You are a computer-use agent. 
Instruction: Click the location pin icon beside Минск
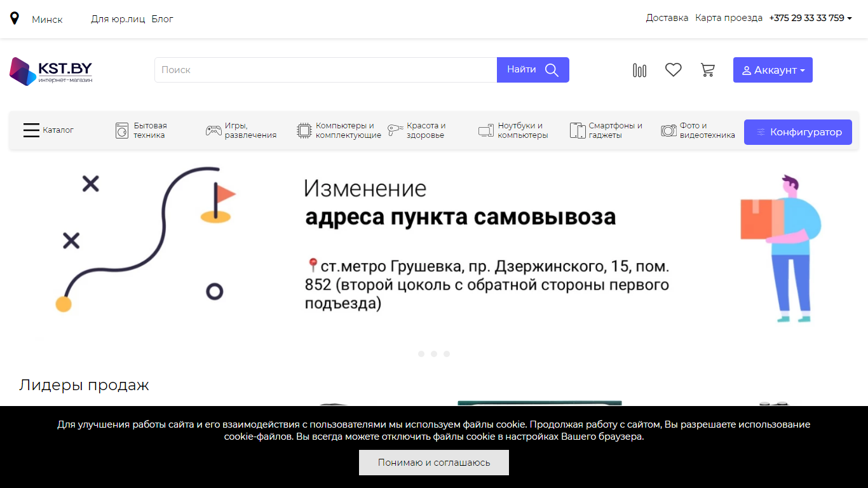click(x=15, y=18)
